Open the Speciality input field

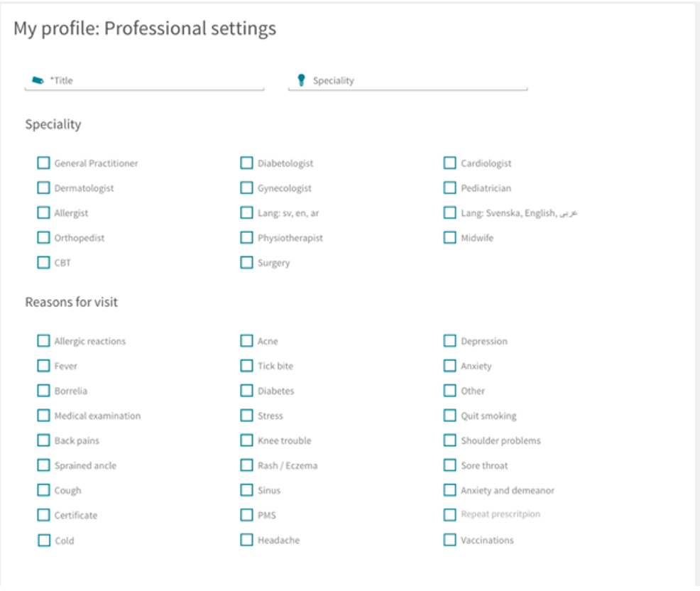click(x=408, y=81)
